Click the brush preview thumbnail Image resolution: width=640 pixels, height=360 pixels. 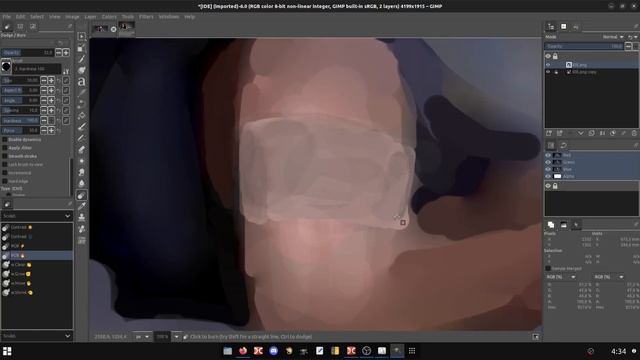click(x=6, y=67)
